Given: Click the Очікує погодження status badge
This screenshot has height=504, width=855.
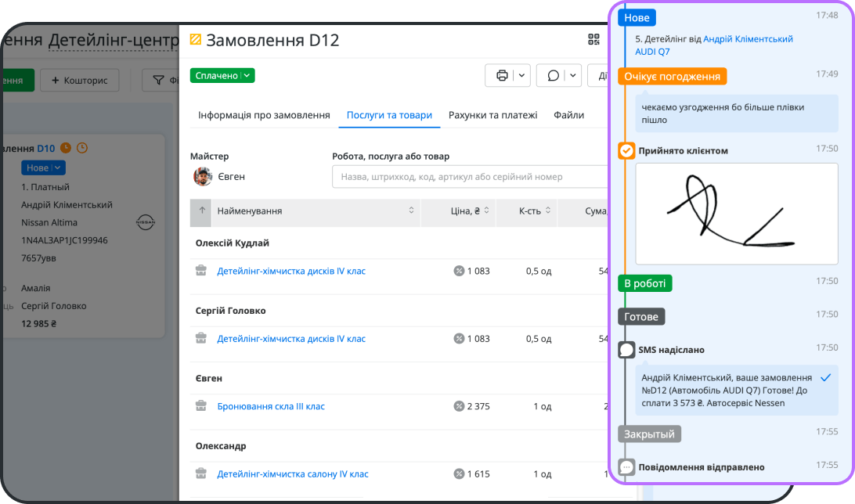Looking at the screenshot, I should pyautogui.click(x=673, y=76).
